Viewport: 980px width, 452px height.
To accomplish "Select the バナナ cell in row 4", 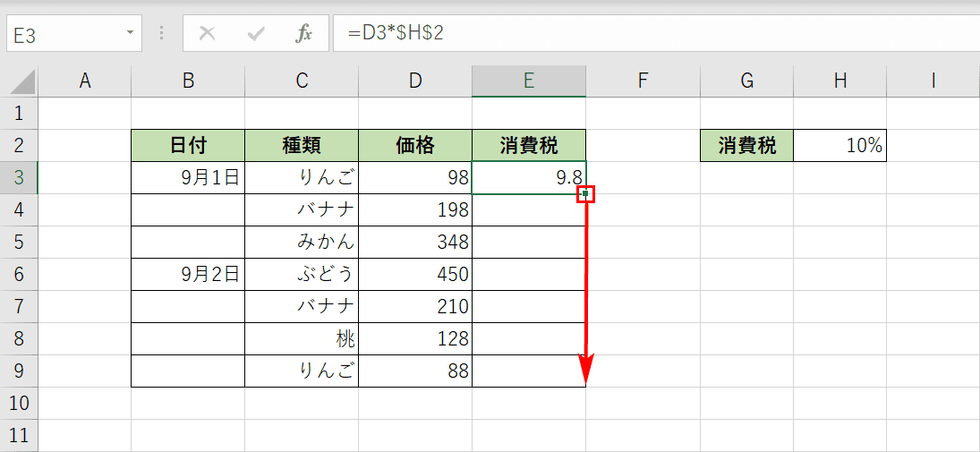I will pos(302,210).
